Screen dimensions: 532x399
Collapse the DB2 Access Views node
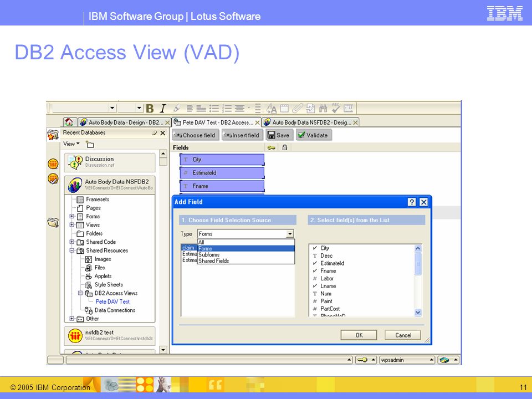(80, 293)
